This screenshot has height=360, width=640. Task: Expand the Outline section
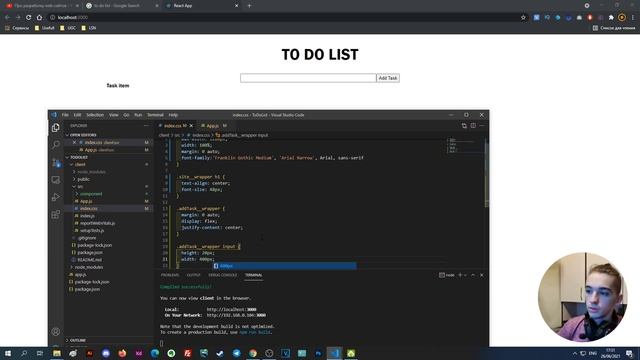point(78,340)
